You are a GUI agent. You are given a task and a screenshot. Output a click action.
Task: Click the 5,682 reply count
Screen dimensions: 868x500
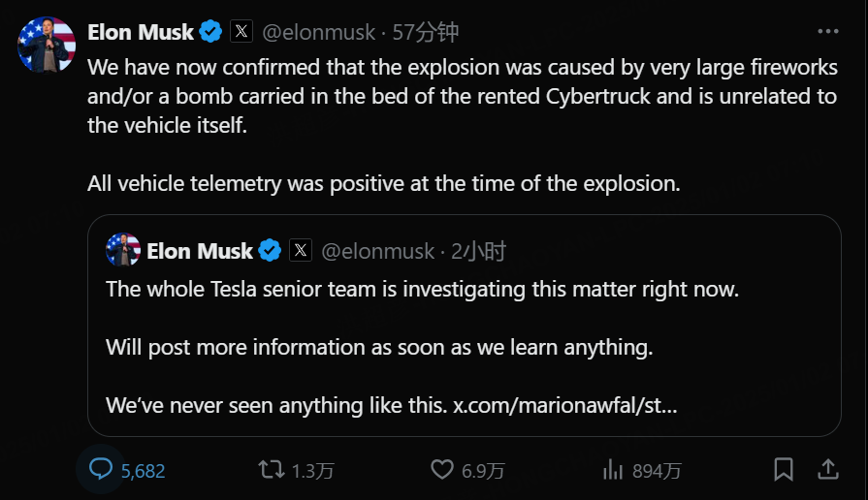[x=144, y=471]
